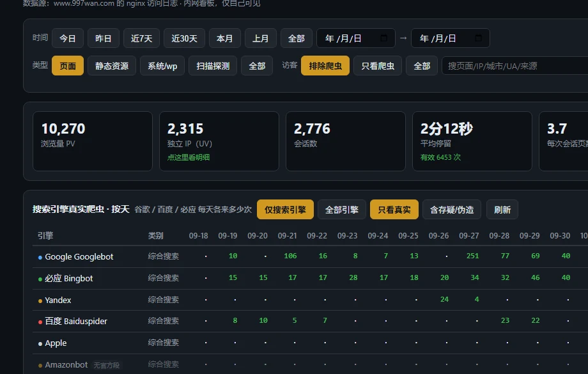Switch type filter to 静态资源

[x=112, y=66]
